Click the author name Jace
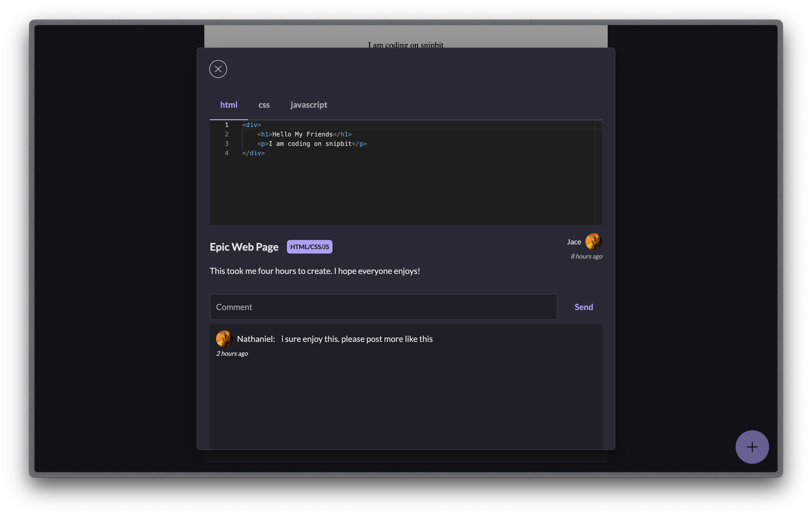This screenshot has width=812, height=516. pyautogui.click(x=574, y=242)
